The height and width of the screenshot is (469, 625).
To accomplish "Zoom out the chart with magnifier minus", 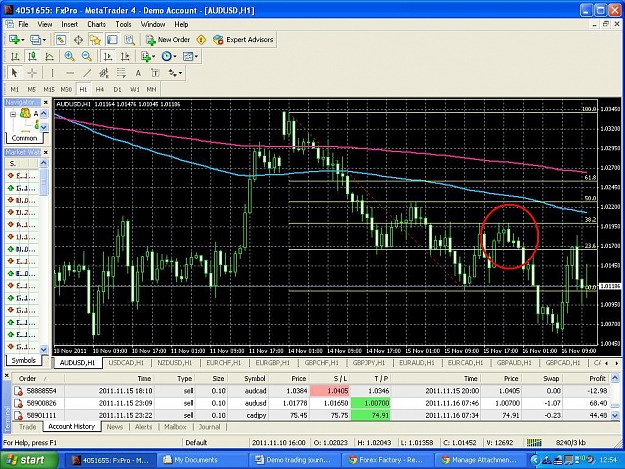I will [86, 56].
